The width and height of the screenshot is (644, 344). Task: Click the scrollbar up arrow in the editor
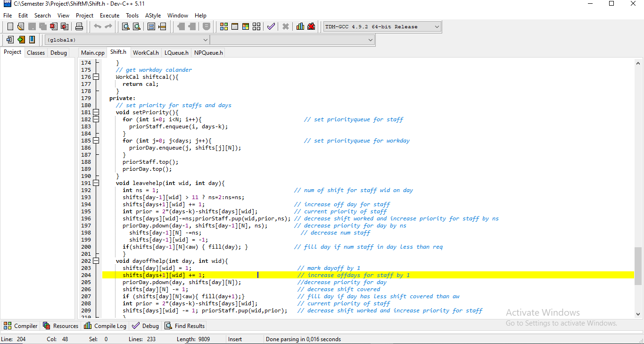coord(638,63)
